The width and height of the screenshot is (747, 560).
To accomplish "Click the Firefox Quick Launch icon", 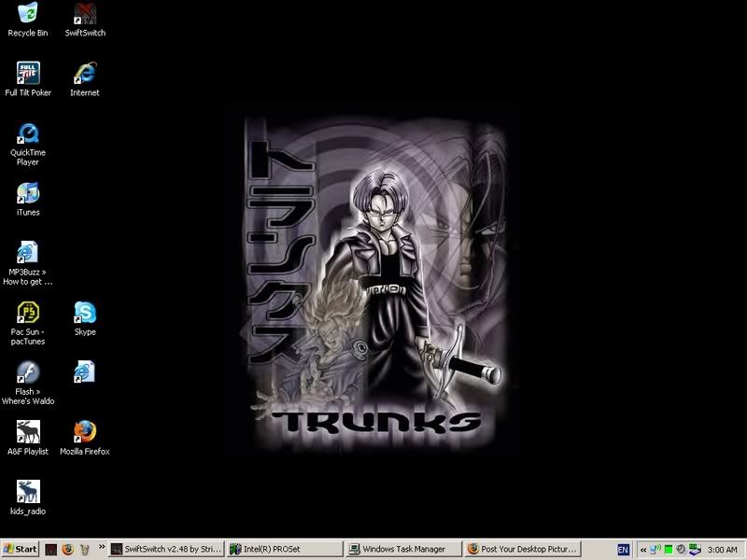I will point(67,550).
